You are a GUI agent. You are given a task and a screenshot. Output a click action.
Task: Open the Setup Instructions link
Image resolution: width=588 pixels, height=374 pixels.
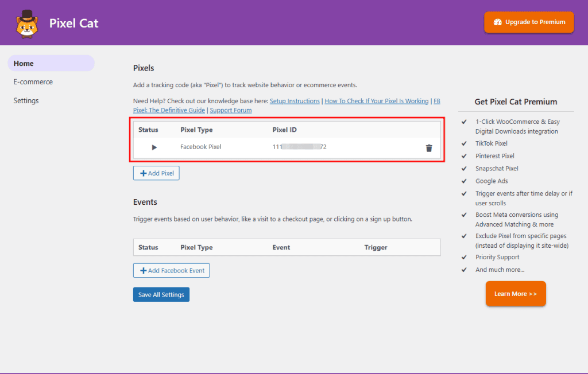(295, 101)
